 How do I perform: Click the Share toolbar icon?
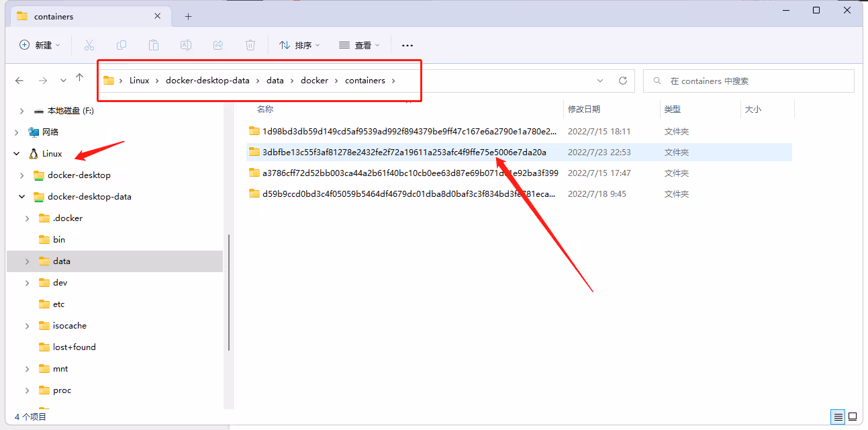pyautogui.click(x=218, y=45)
